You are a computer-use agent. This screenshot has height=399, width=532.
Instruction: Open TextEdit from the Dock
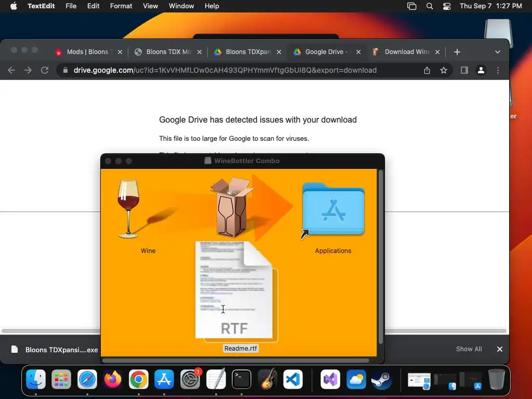coord(216,379)
